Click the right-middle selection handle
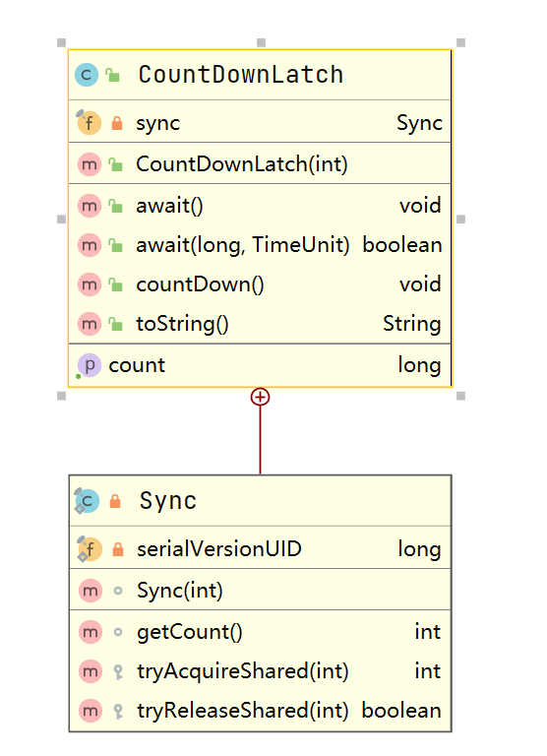Viewport: 547px width, 756px height. [460, 219]
